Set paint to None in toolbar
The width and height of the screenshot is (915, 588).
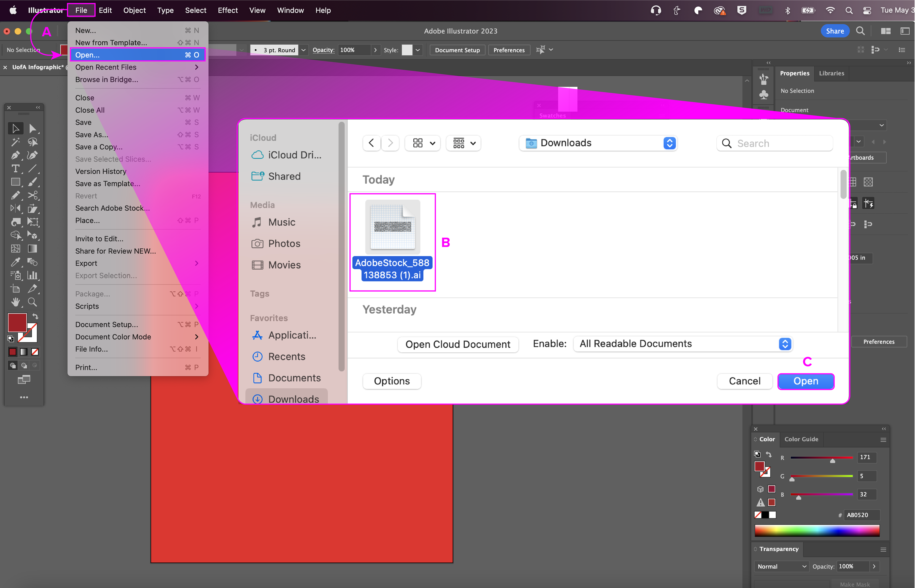point(35,352)
